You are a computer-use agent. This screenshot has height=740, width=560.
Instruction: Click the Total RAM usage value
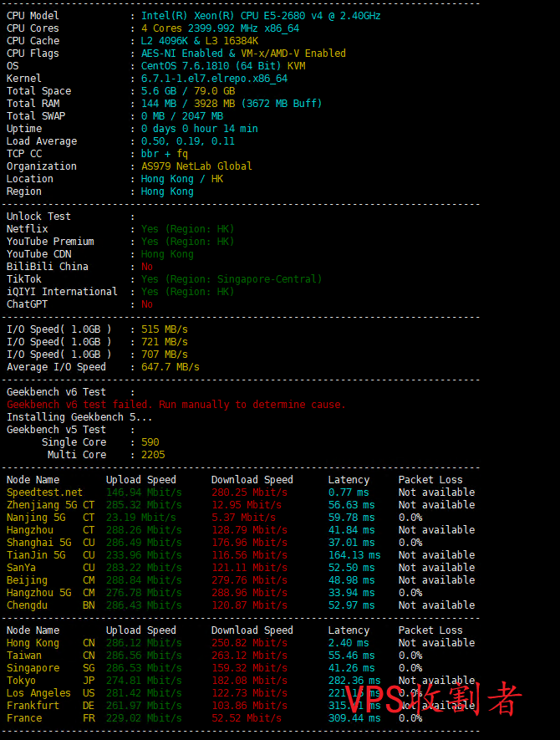231,104
